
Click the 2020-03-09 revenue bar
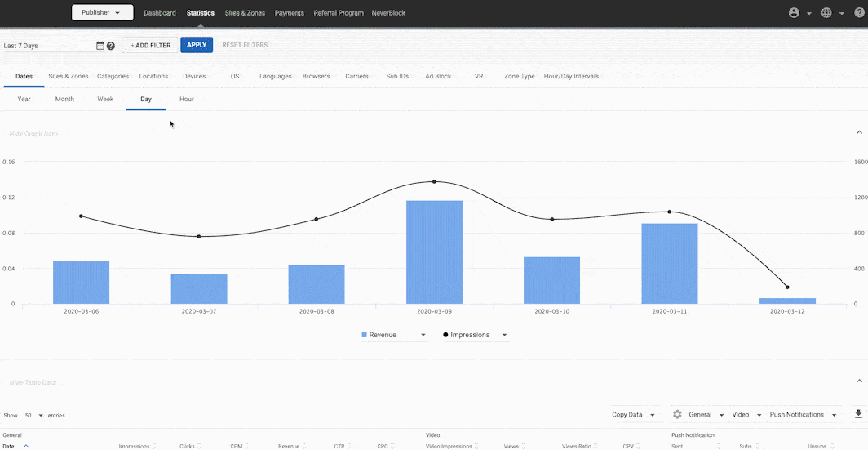(x=434, y=252)
